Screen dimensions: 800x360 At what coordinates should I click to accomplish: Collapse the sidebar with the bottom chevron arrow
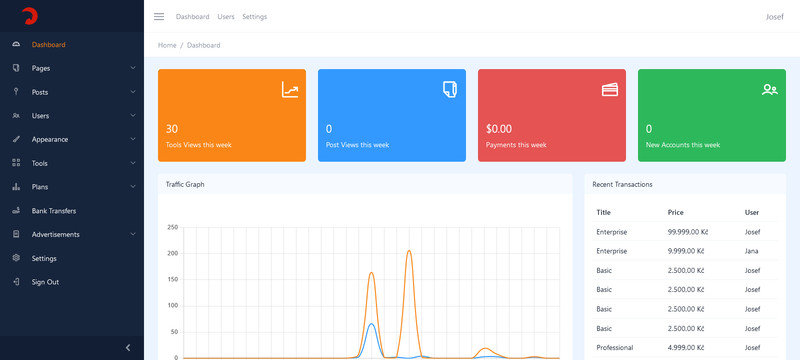click(x=128, y=348)
